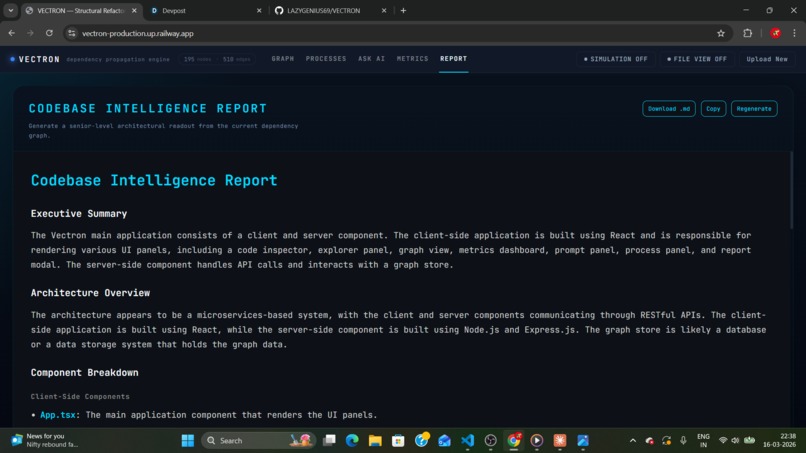Click the microphone tray icon
The width and height of the screenshot is (806, 453).
(x=683, y=441)
